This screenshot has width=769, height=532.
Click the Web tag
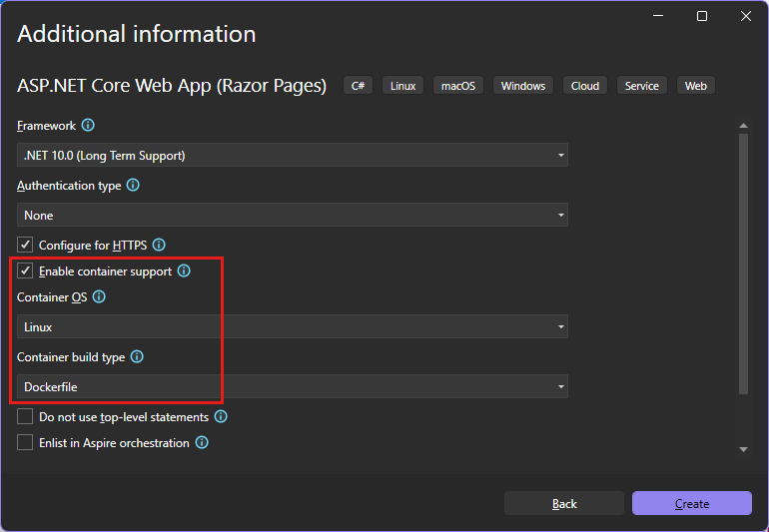696,86
